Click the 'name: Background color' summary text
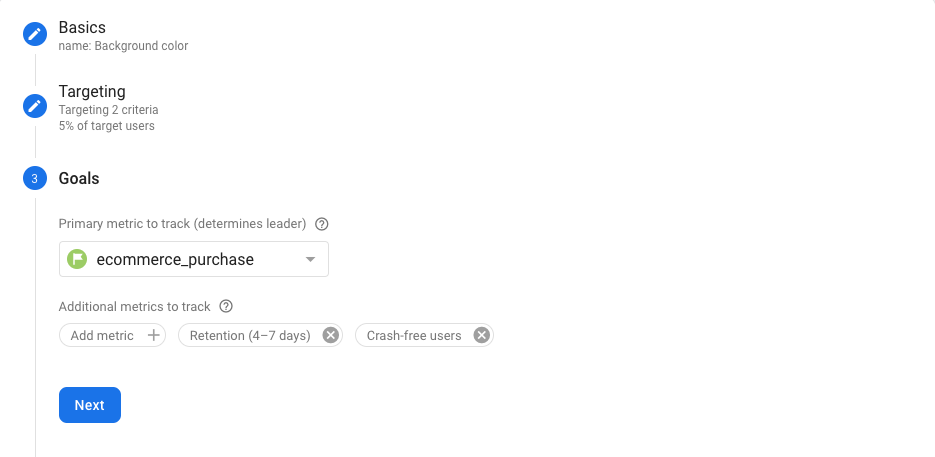Viewport: 935px width, 457px height. [123, 46]
